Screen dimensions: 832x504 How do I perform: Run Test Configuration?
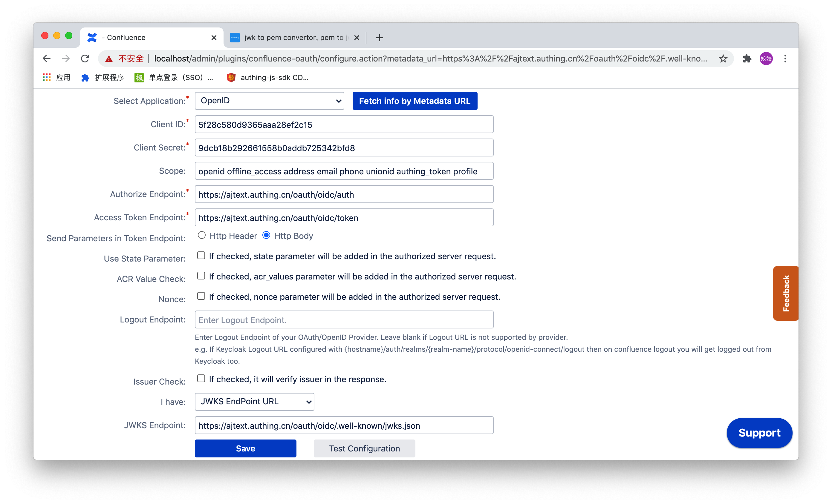click(364, 448)
